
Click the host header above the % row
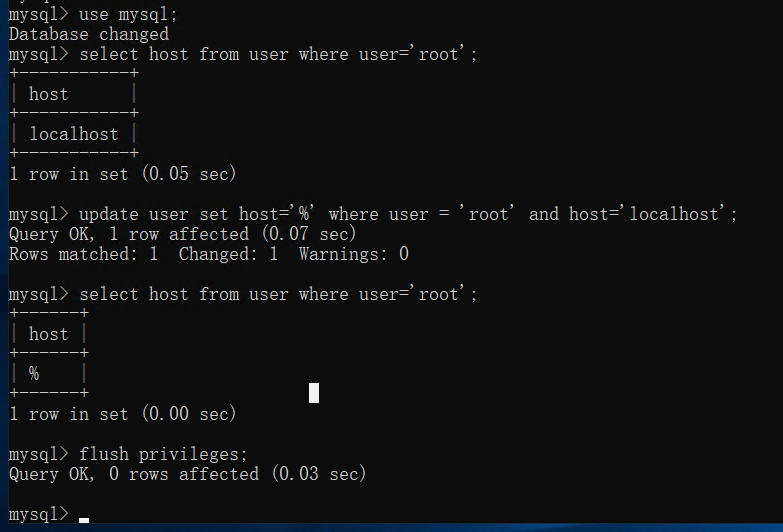pos(48,334)
